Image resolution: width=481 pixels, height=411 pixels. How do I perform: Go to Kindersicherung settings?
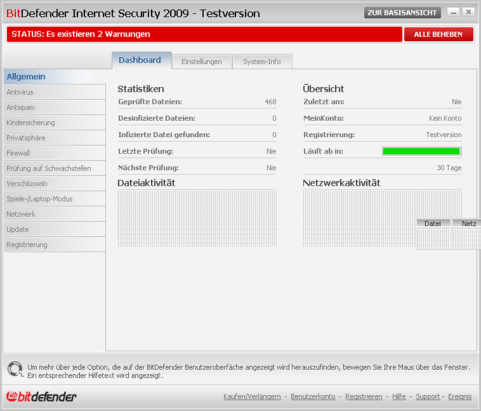pos(55,123)
